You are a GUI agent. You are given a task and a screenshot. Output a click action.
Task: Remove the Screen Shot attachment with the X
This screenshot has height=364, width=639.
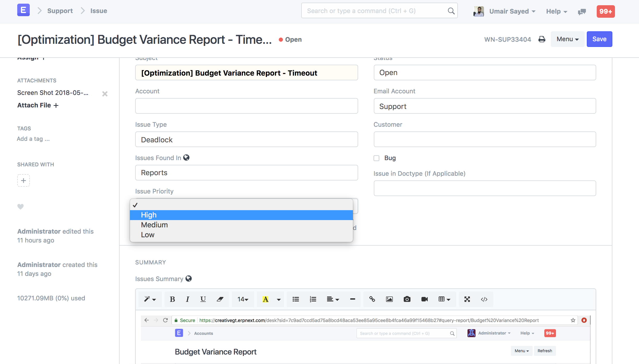click(105, 94)
